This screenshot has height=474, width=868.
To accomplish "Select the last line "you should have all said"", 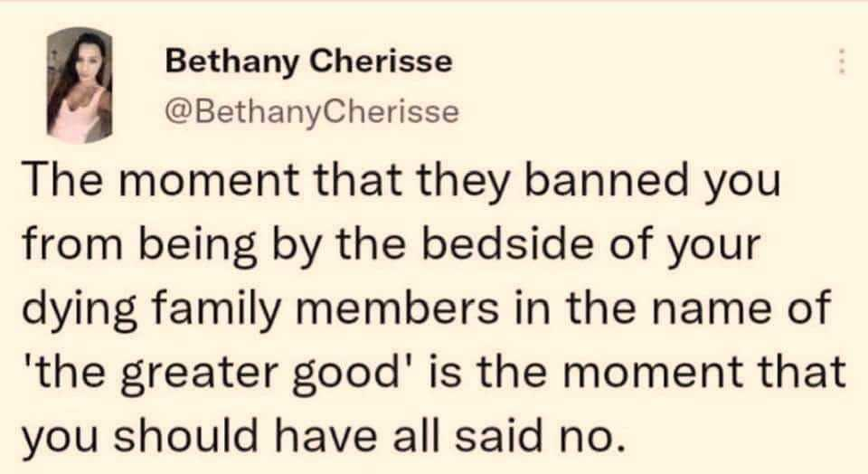I will click(x=319, y=435).
